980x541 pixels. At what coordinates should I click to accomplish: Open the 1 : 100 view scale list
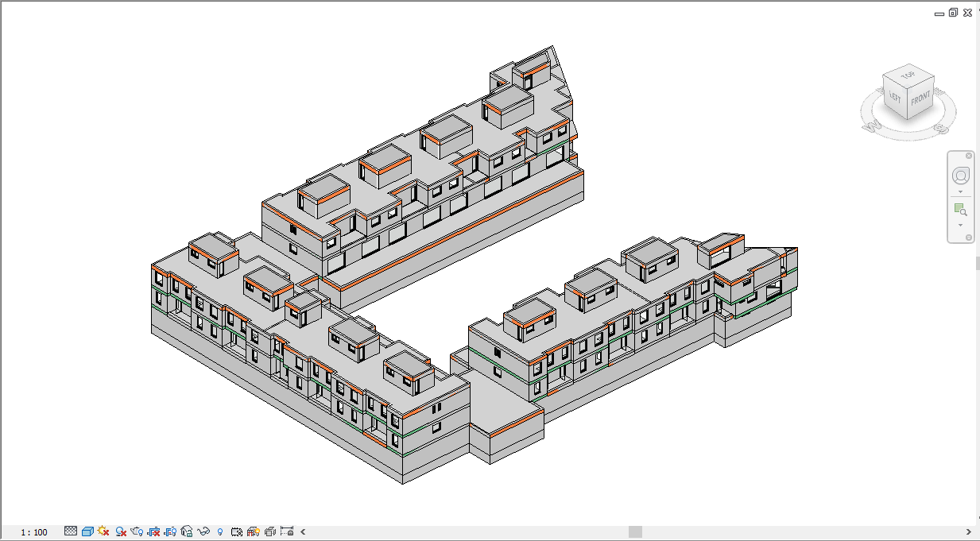click(34, 531)
